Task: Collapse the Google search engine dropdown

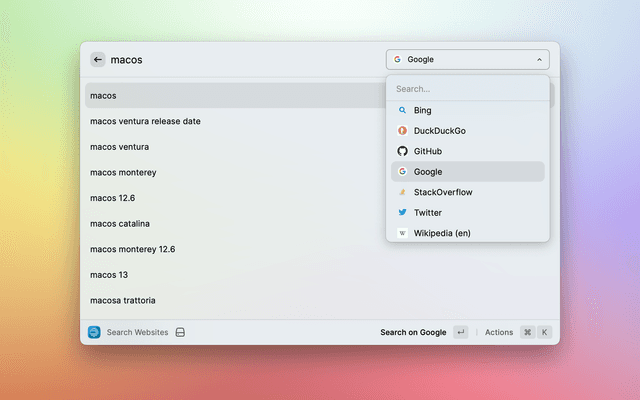Action: 467,60
